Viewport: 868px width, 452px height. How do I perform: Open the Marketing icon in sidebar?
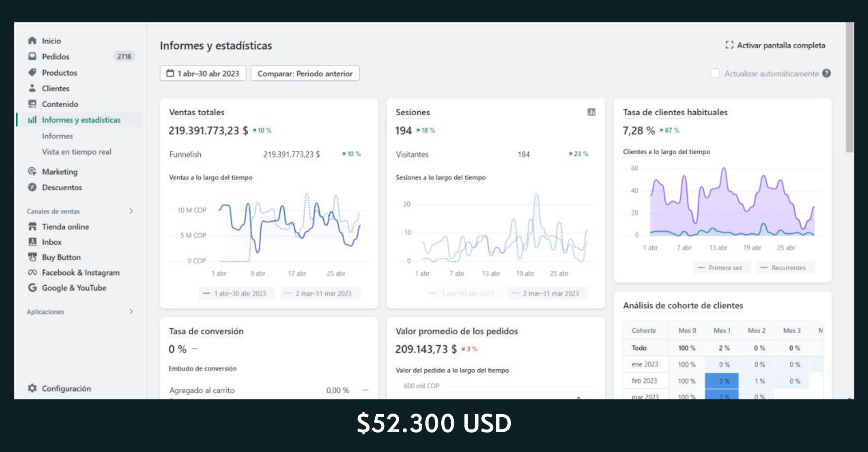[x=32, y=171]
